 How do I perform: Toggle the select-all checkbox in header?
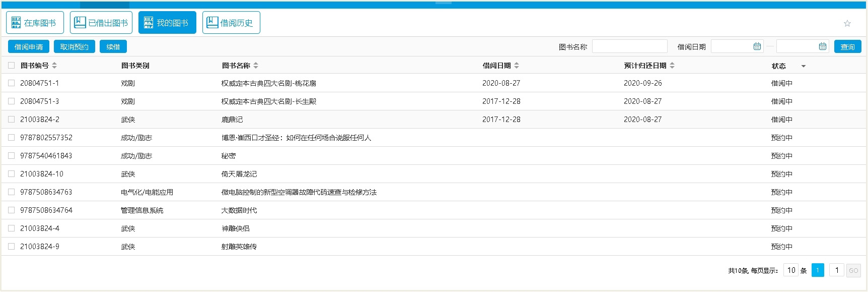coord(11,66)
